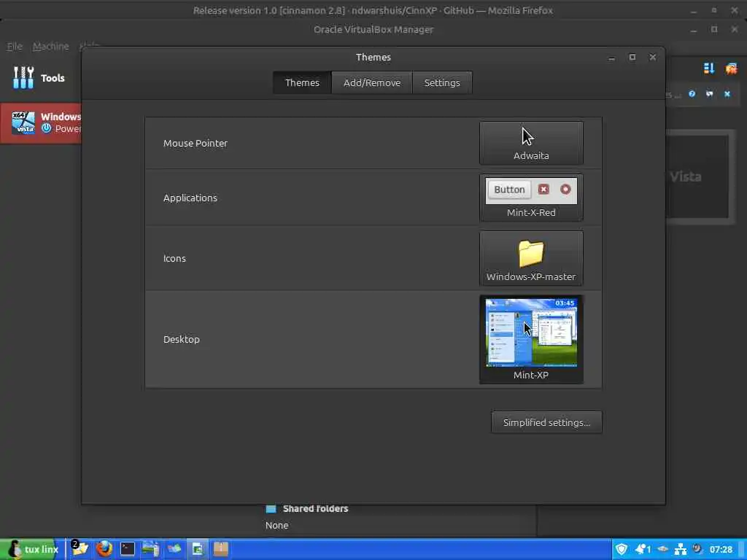The image size is (747, 560).
Task: Click the VirtualBox taskbar icon
Action: tap(174, 549)
